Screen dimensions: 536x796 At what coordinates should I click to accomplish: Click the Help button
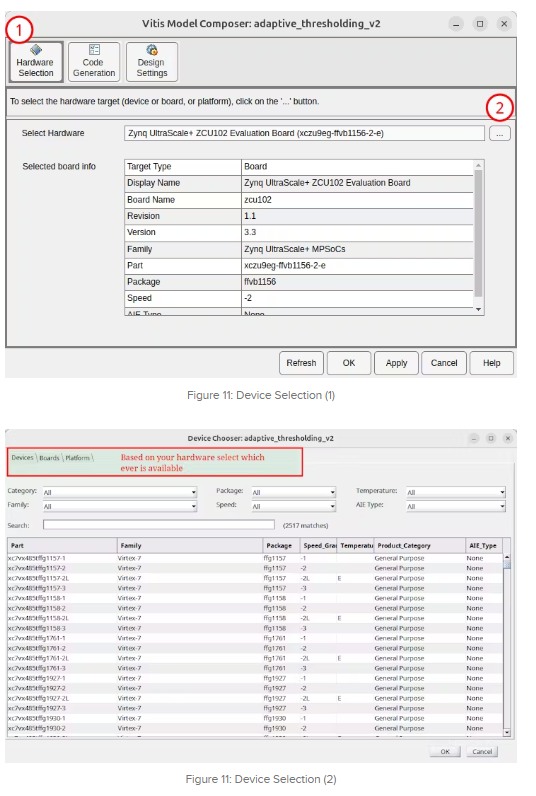[x=491, y=363]
